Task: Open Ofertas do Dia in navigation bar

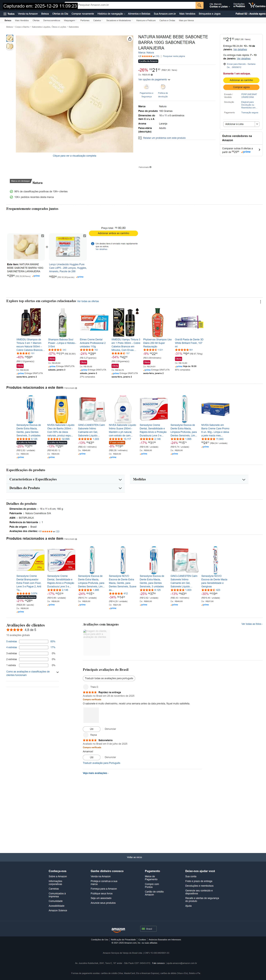Action: coord(60,14)
